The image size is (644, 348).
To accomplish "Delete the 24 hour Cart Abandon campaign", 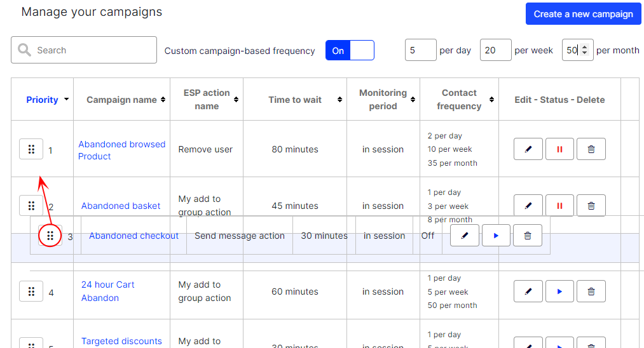I will tap(591, 291).
